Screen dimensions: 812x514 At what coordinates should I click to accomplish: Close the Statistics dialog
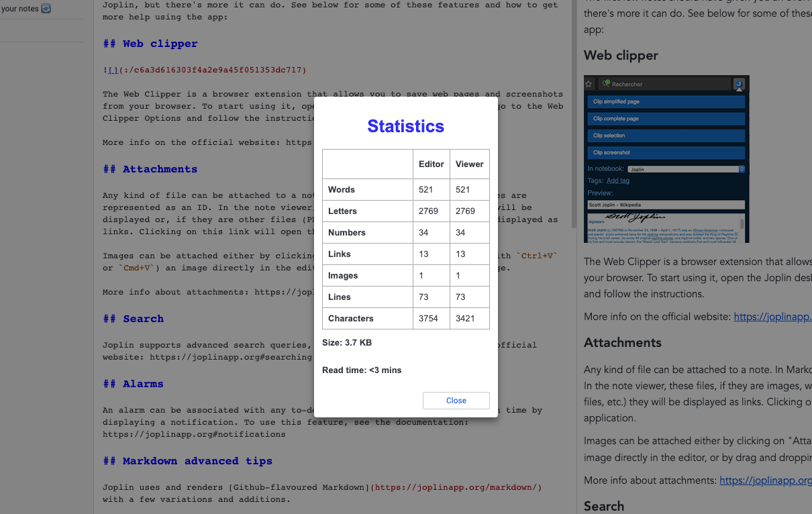click(x=456, y=401)
